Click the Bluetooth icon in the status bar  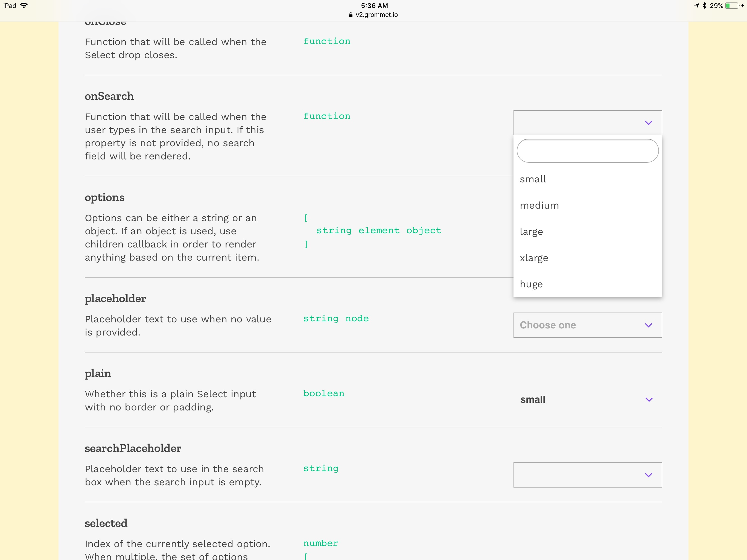point(704,5)
